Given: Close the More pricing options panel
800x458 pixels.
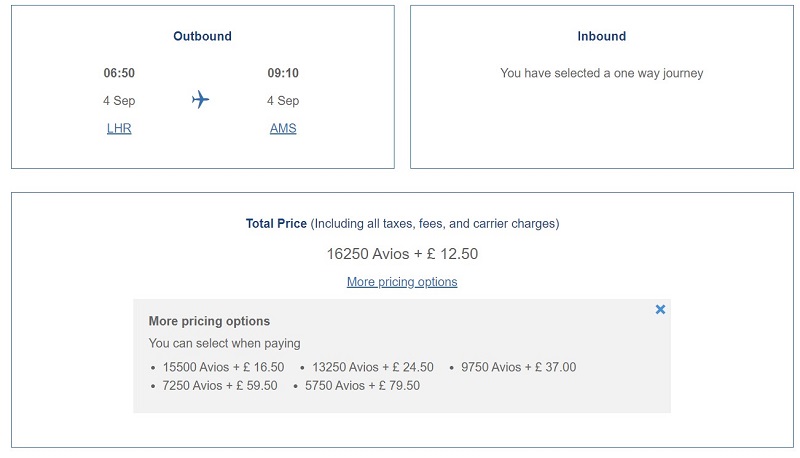Looking at the screenshot, I should pyautogui.click(x=660, y=310).
